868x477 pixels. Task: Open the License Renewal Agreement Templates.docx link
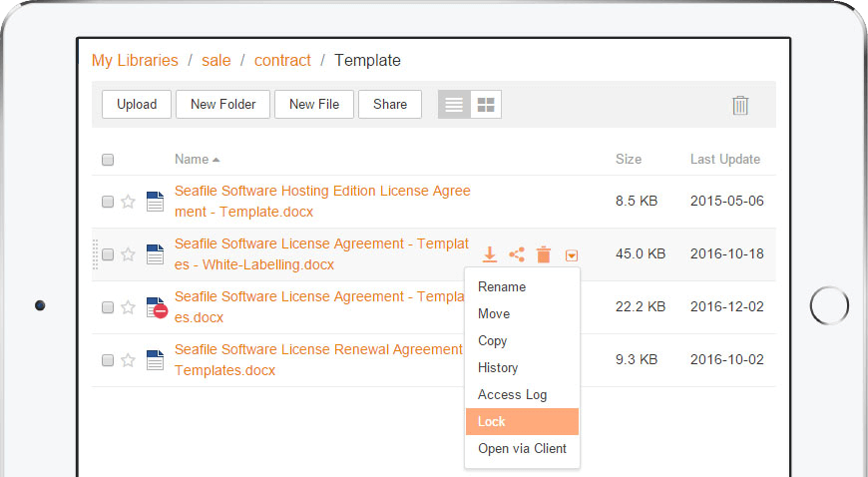tap(318, 360)
